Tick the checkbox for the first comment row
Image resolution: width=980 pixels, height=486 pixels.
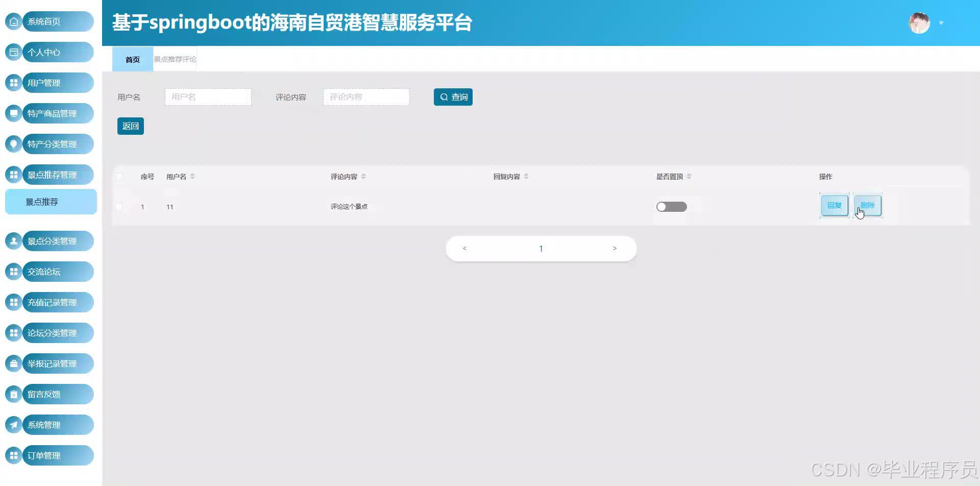click(x=119, y=207)
